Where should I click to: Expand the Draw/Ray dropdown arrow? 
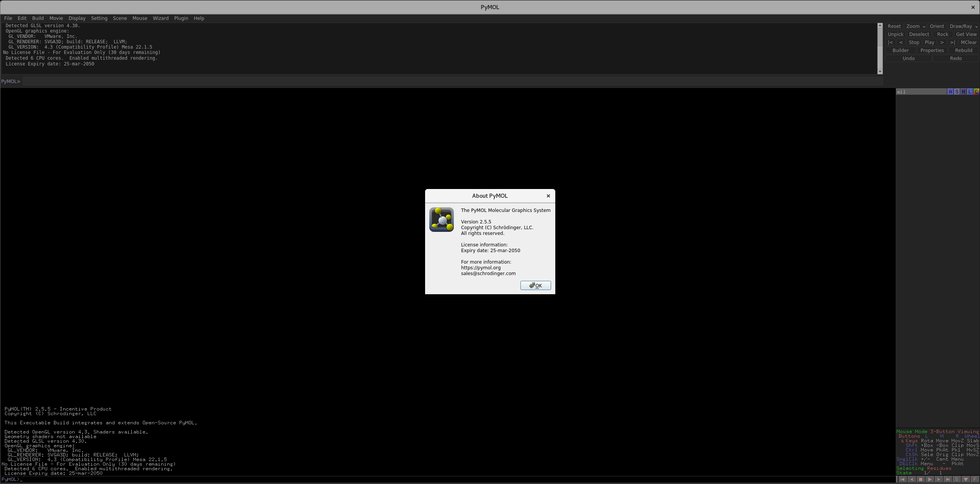[x=976, y=27]
